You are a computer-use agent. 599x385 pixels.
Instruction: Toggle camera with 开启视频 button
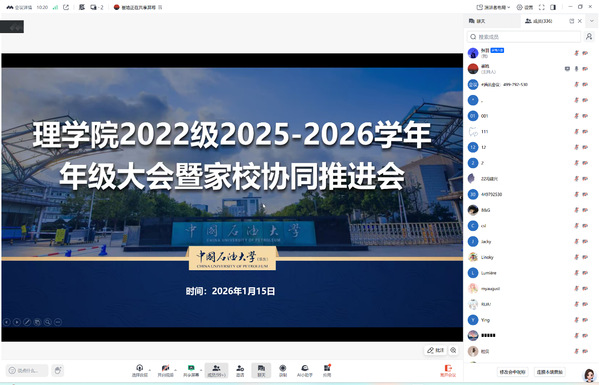(165, 370)
